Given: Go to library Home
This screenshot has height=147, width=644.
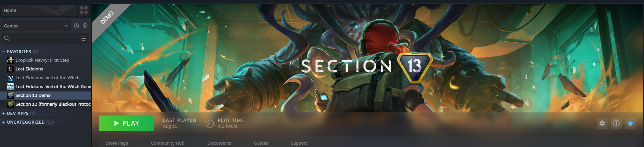Looking at the screenshot, I should click(x=39, y=10).
